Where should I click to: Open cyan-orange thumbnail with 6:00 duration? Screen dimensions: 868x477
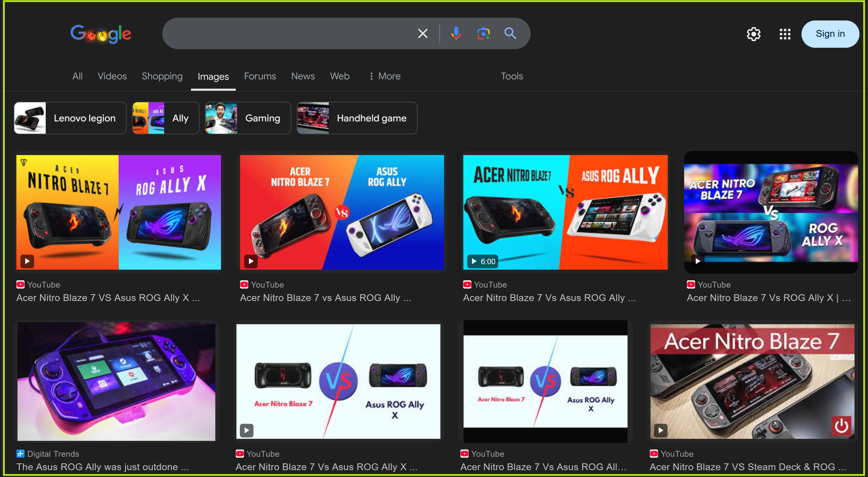(565, 212)
